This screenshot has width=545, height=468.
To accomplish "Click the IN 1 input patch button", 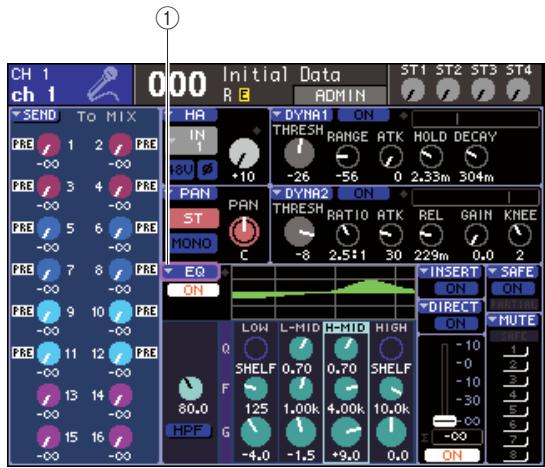I will [193, 141].
